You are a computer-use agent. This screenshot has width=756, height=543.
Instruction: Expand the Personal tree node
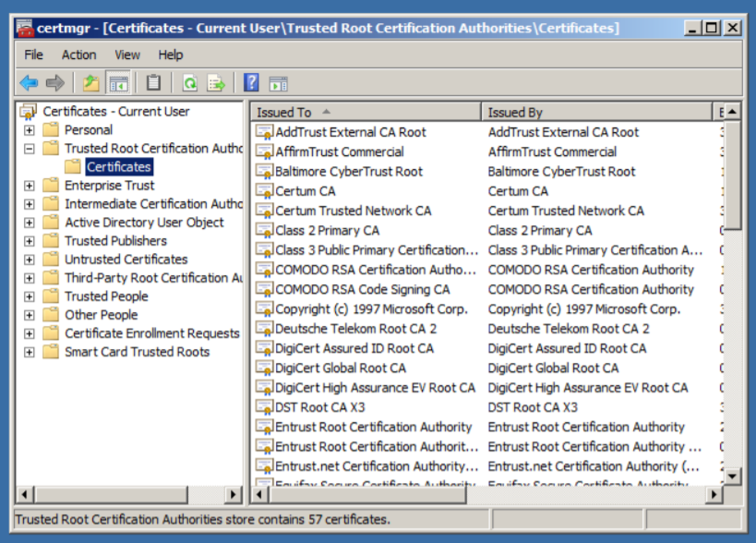coord(30,130)
